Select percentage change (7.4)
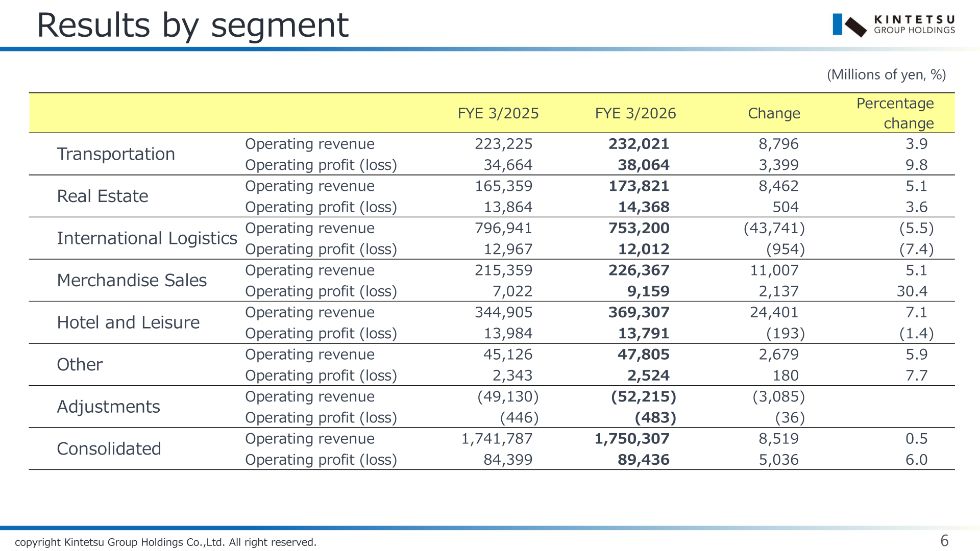 (917, 249)
